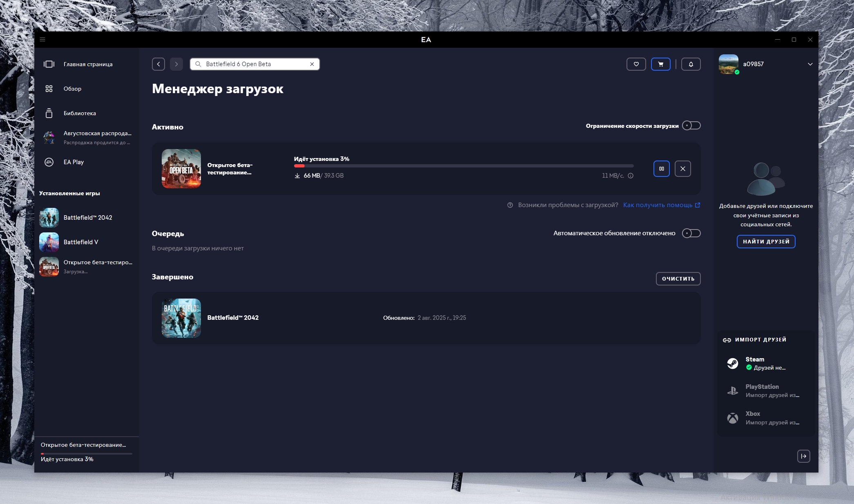Click the download speed info icon
Screen dimensions: 854x504
point(631,176)
